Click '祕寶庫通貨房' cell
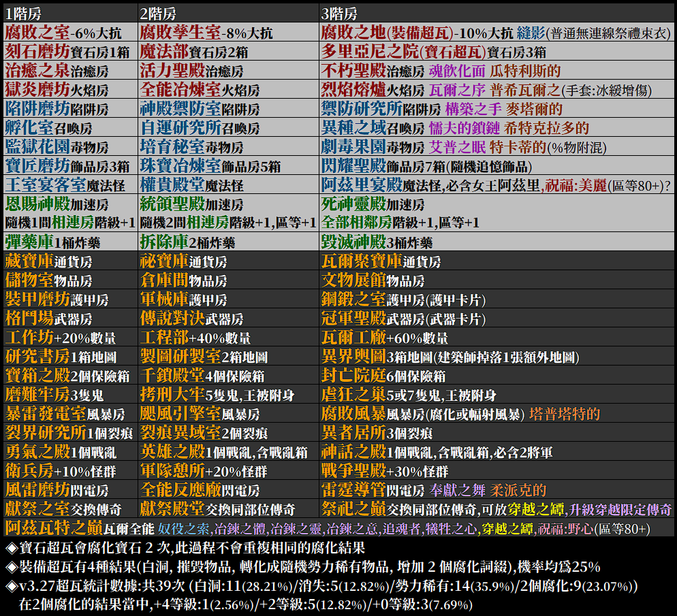 coord(228,261)
